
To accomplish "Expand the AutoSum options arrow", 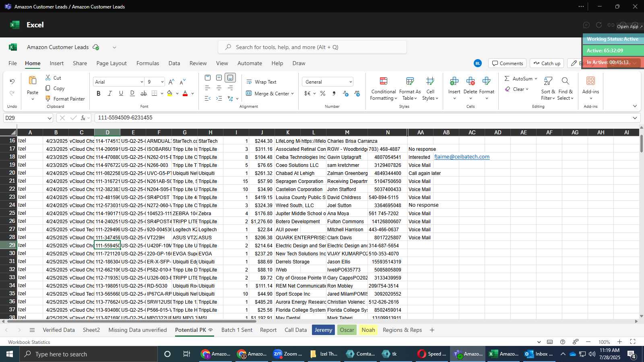I will click(536, 78).
